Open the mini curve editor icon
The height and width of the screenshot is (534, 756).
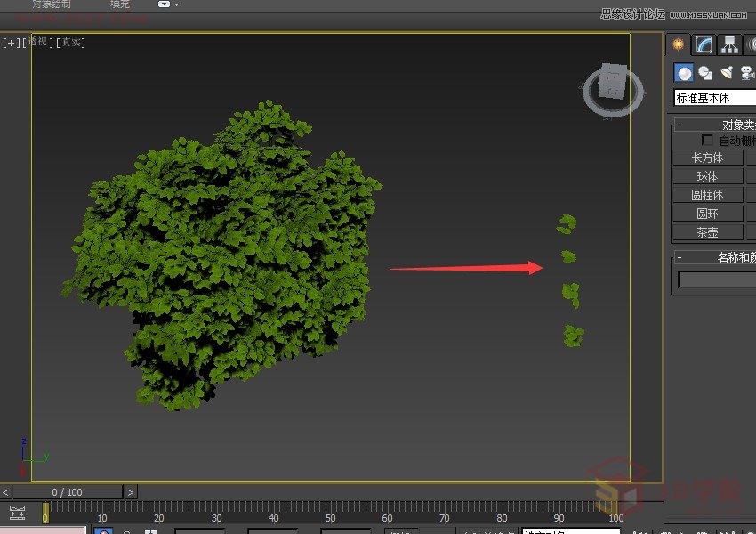[x=17, y=512]
